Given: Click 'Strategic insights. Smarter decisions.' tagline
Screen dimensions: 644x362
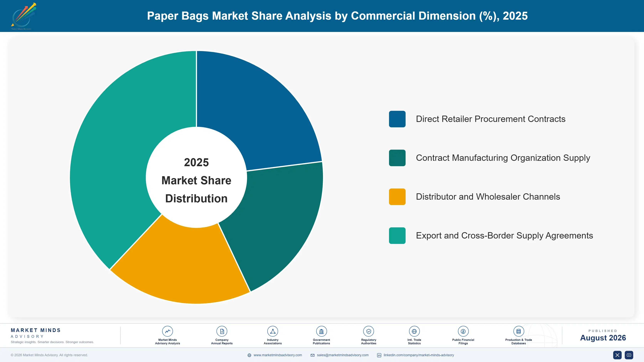Looking at the screenshot, I should coord(52,342).
